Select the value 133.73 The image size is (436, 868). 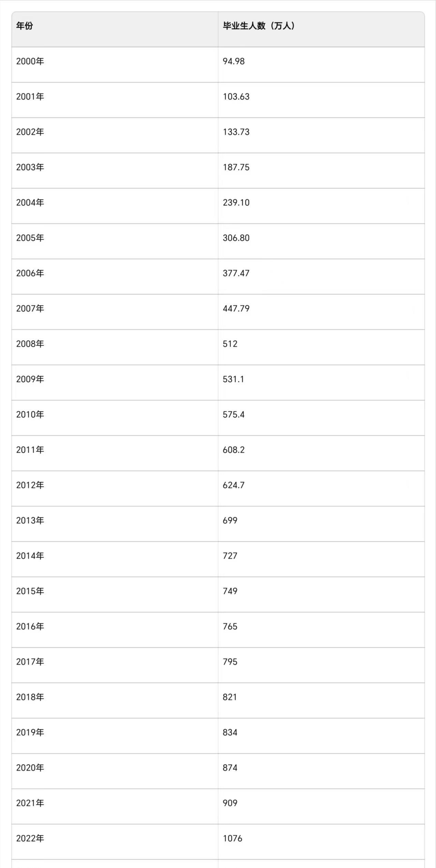236,132
